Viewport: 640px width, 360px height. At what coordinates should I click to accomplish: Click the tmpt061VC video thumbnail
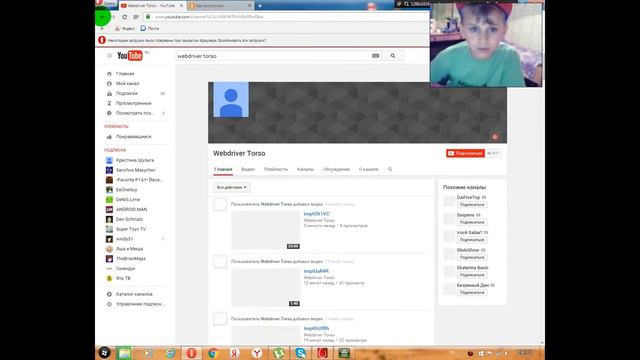[x=266, y=230]
